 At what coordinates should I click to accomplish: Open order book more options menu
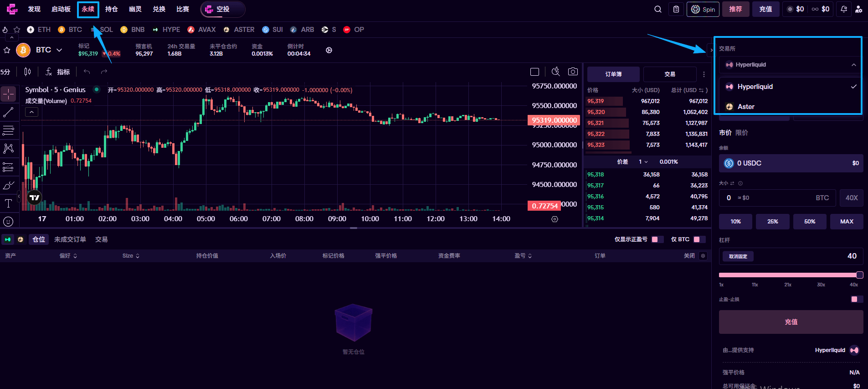click(x=704, y=74)
